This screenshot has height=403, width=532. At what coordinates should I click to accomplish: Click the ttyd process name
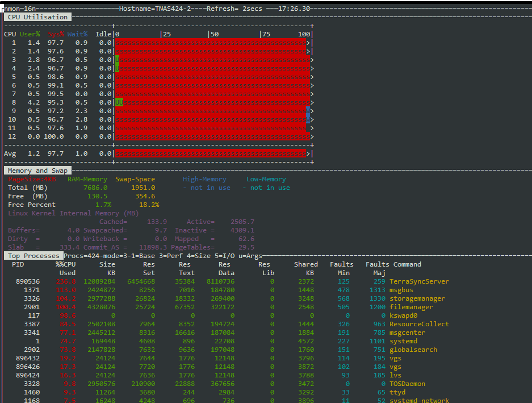(397, 392)
